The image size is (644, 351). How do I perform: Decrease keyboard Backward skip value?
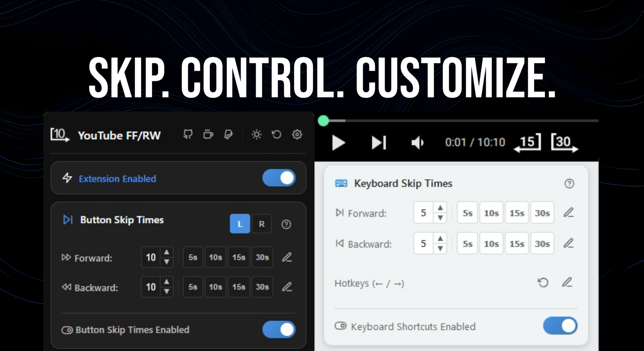pyautogui.click(x=440, y=249)
